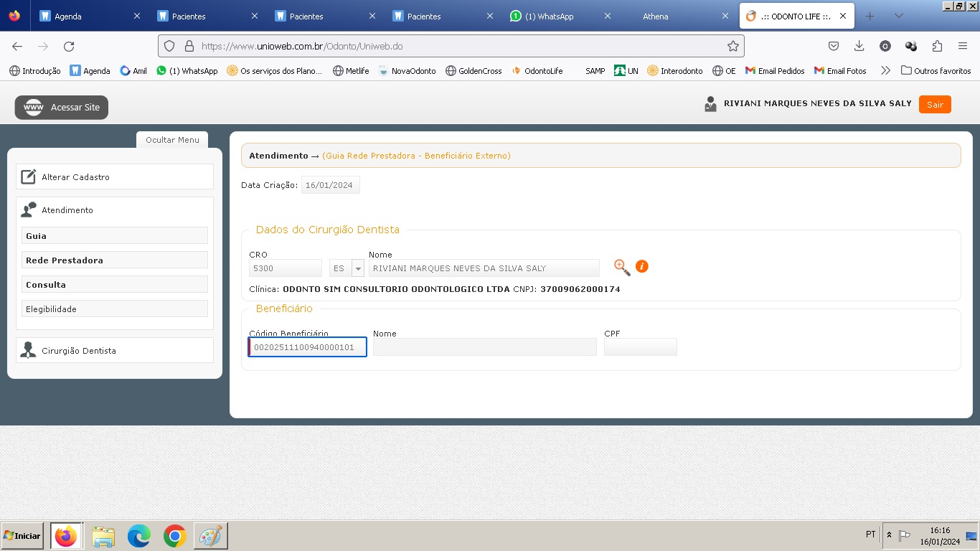
Task: Click the magnifier search icon beside dentist name
Action: click(x=621, y=268)
